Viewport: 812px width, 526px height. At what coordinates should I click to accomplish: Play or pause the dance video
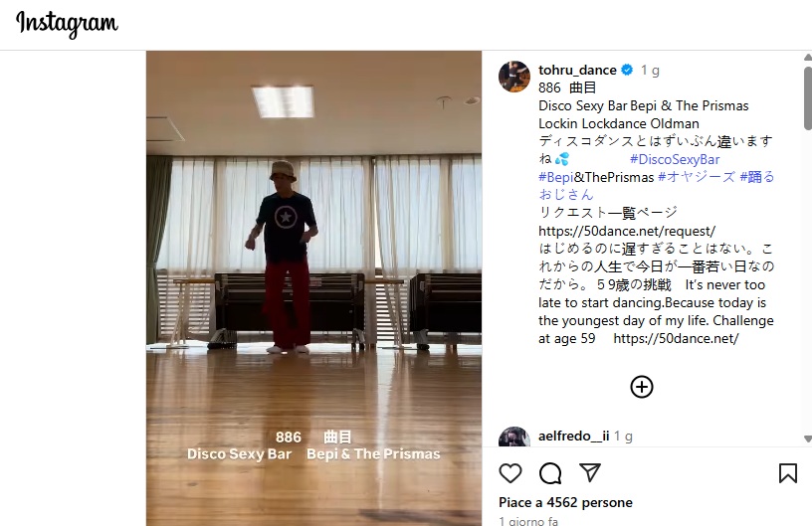point(313,288)
